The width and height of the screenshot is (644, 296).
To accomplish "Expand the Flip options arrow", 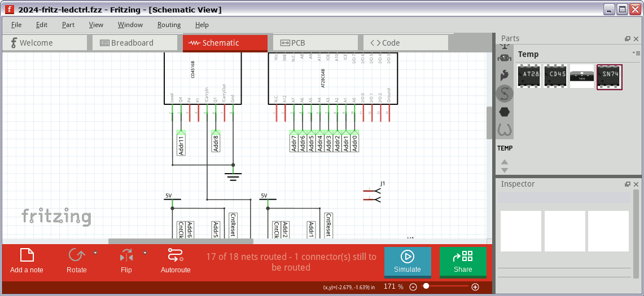I will [145, 253].
